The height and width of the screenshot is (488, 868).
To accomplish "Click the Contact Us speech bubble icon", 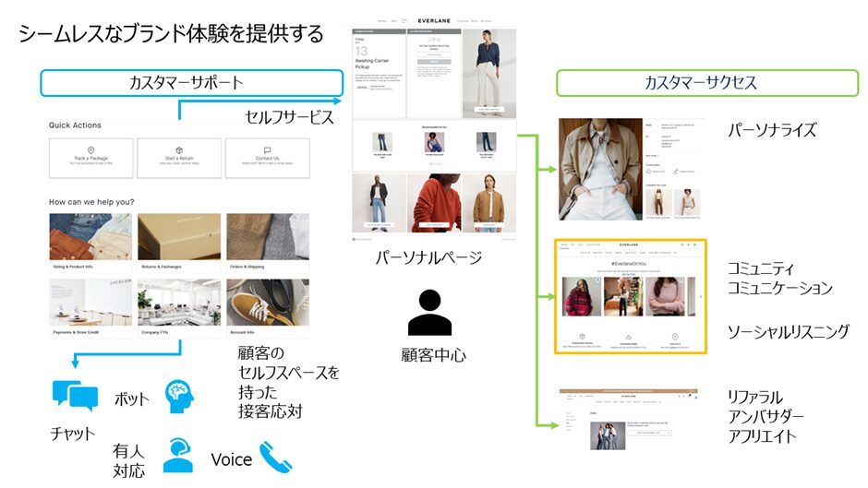I will click(x=267, y=149).
